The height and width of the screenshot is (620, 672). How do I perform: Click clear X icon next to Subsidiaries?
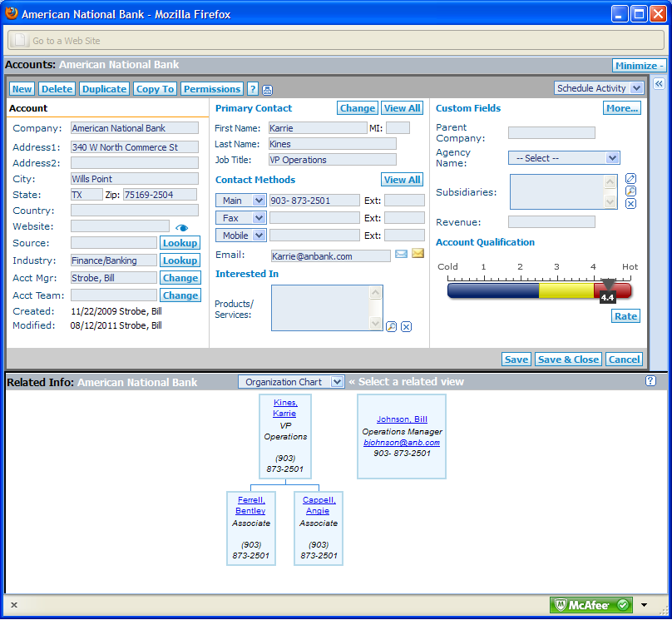(x=630, y=204)
